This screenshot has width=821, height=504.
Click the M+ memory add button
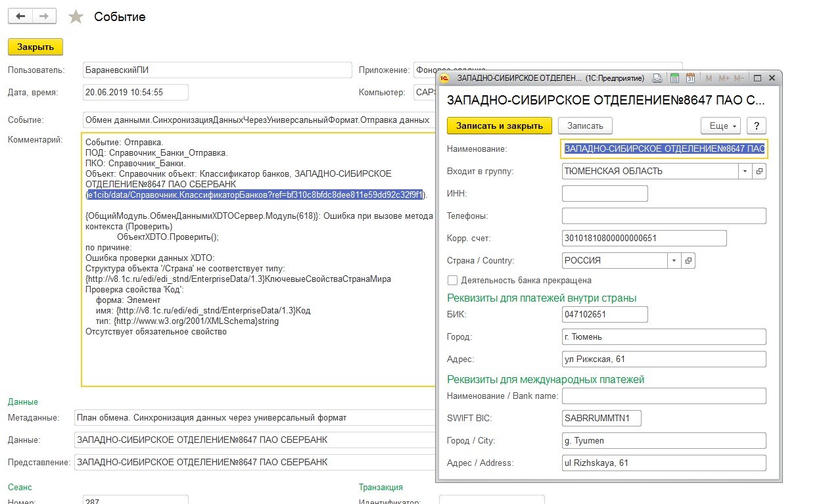724,78
